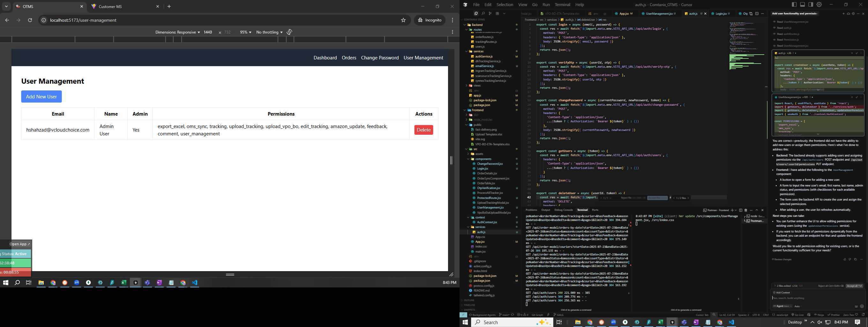Click the 1440 width field in device toolbar
This screenshot has width=868, height=327.
[x=208, y=32]
